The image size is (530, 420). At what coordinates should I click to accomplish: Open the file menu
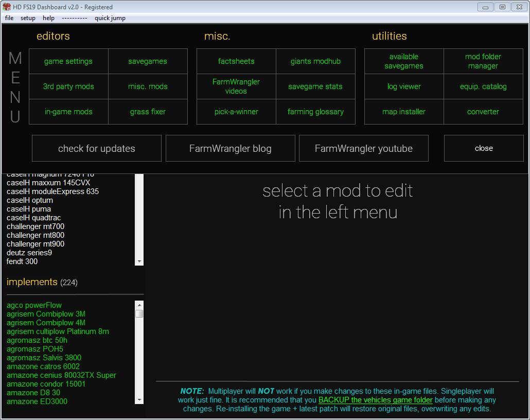[x=9, y=18]
